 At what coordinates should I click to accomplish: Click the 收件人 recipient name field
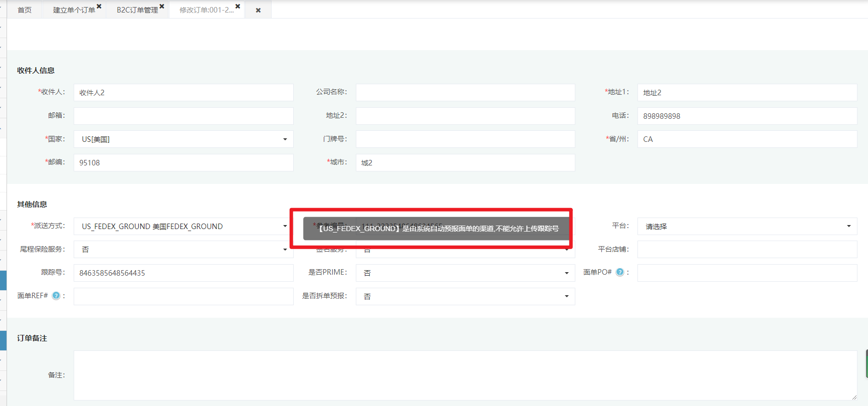tap(183, 92)
